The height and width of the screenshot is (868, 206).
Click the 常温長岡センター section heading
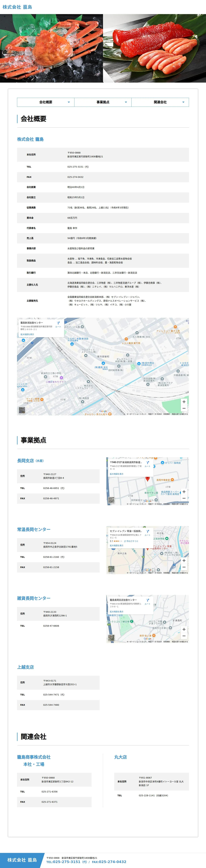coord(34,529)
